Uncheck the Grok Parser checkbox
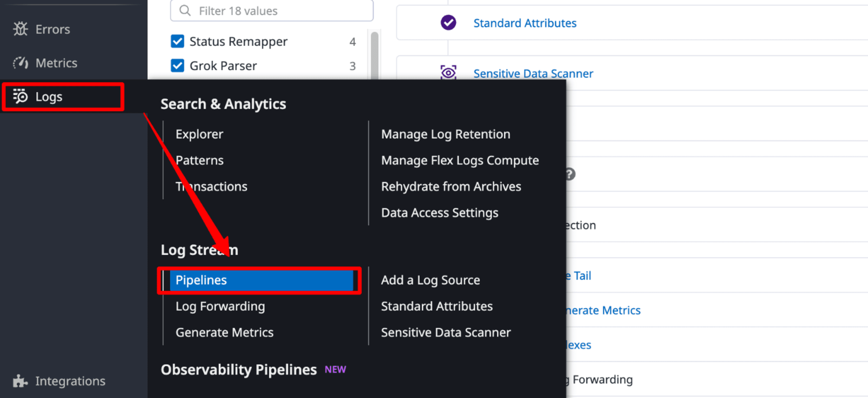Viewport: 868px width, 398px height. (178, 66)
